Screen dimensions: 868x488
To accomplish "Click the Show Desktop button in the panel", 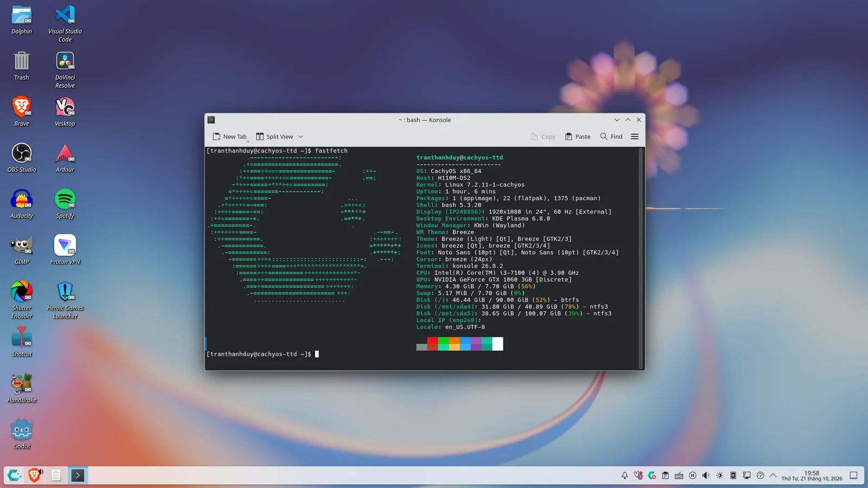I will pos(853,476).
